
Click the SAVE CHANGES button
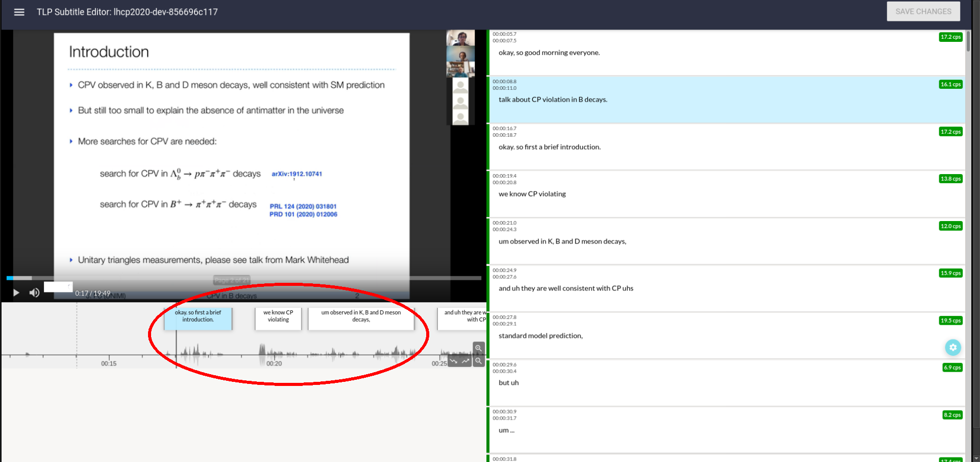click(x=923, y=11)
